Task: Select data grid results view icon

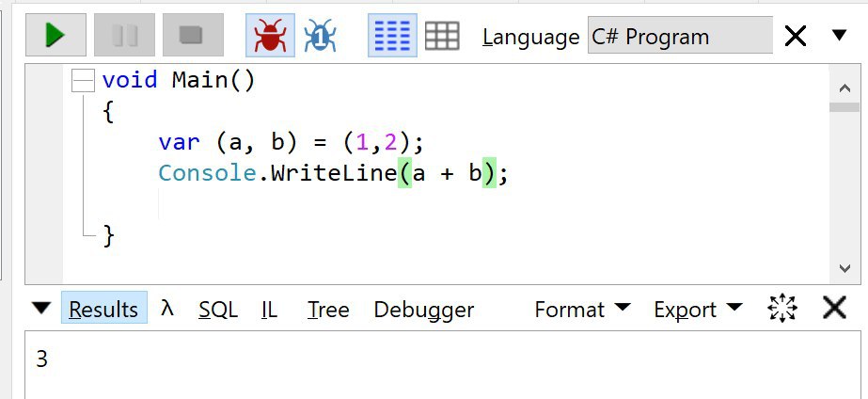Action: tap(442, 36)
